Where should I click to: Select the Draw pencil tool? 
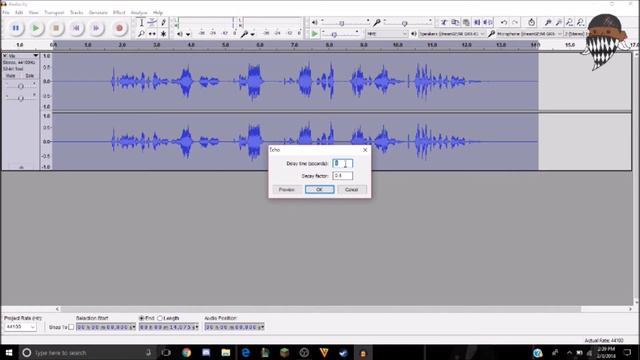(x=163, y=22)
